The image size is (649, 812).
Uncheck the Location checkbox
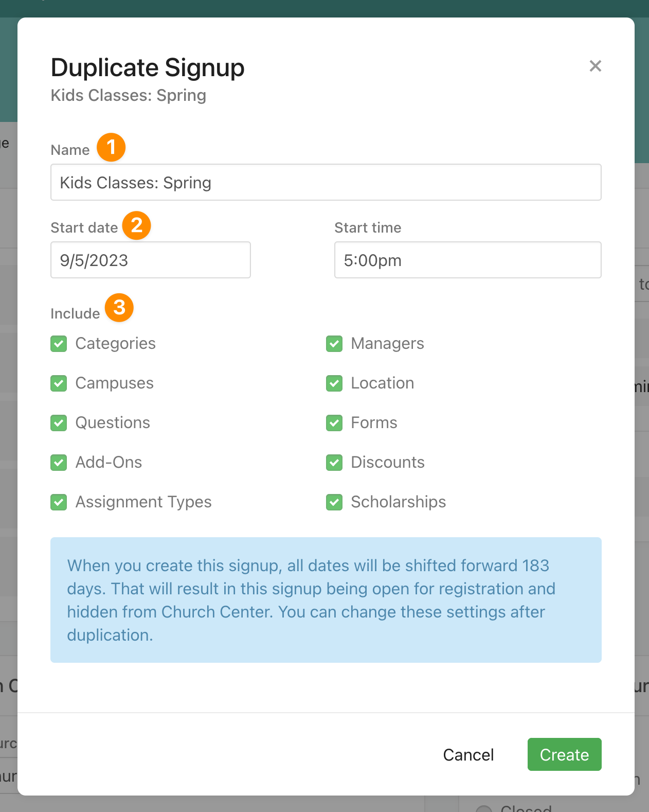click(x=334, y=383)
